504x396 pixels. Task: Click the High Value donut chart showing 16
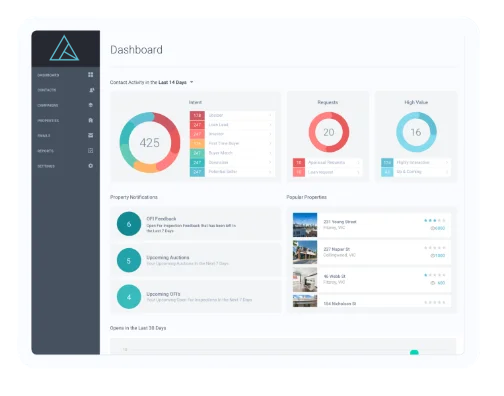[x=416, y=132]
